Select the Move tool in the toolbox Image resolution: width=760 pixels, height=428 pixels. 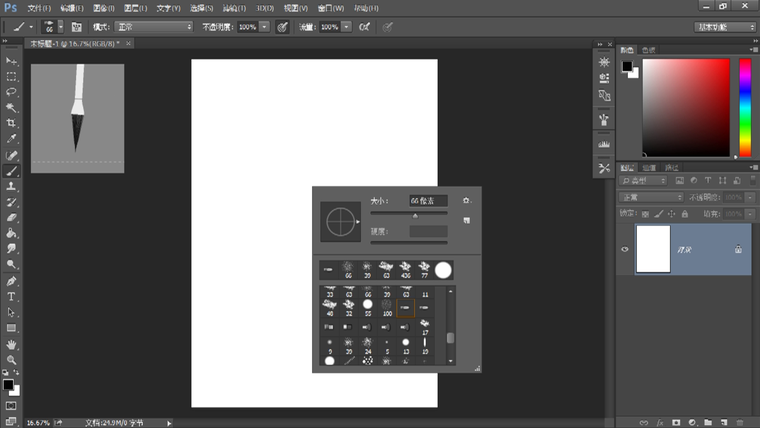point(12,61)
